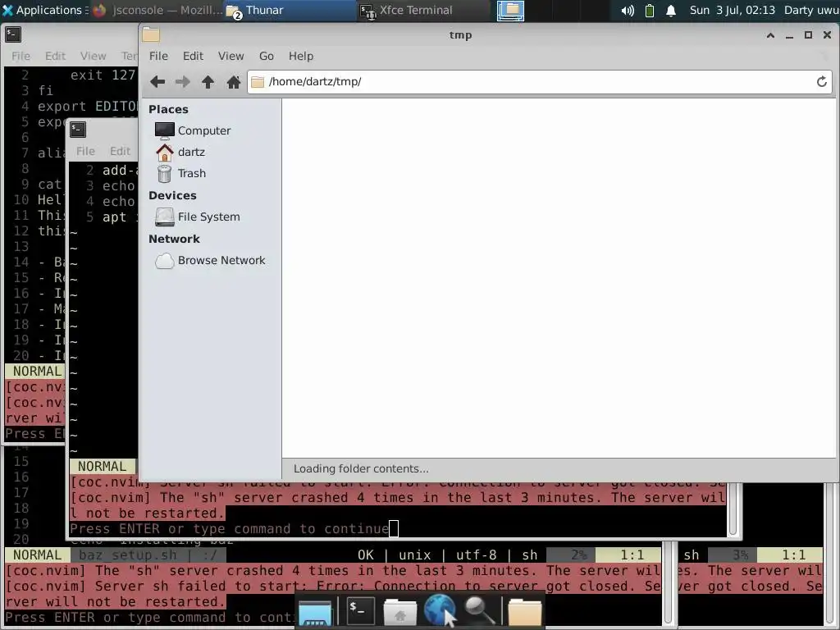Go to parent folder with up arrow

pos(208,82)
